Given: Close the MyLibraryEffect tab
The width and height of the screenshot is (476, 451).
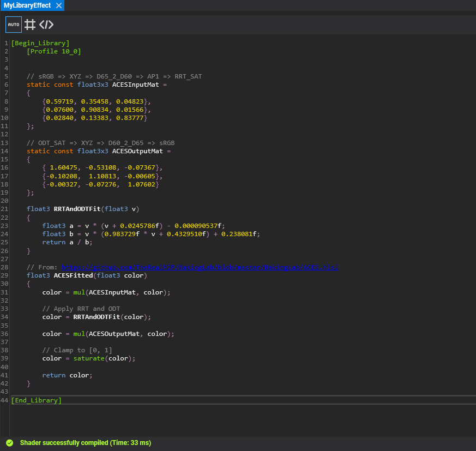Looking at the screenshot, I should click(59, 5).
